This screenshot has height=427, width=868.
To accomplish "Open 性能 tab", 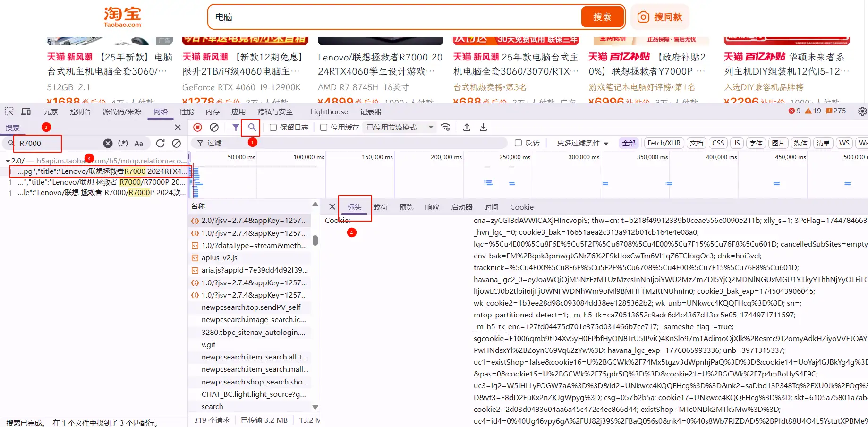I will 187,111.
